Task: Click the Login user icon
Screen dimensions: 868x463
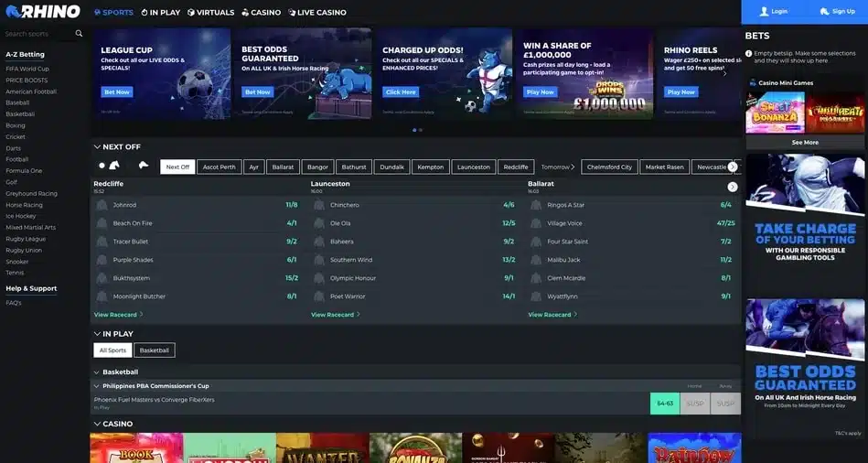Action: (765, 11)
